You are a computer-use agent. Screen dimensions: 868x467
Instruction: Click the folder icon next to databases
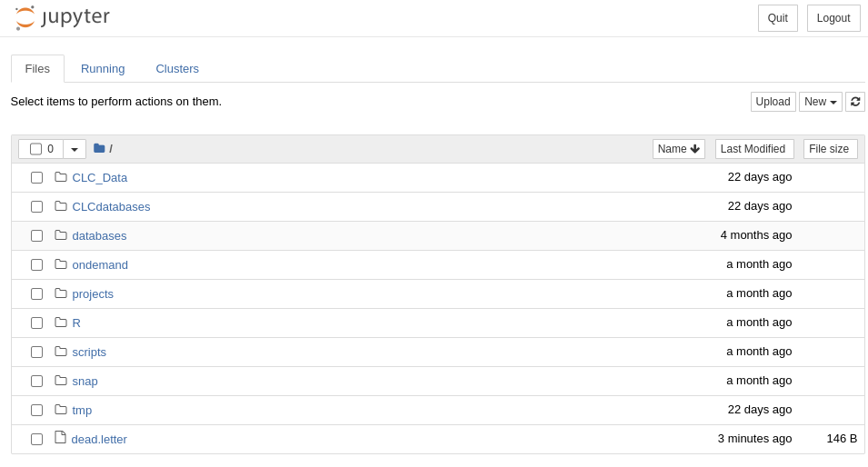[x=61, y=235]
